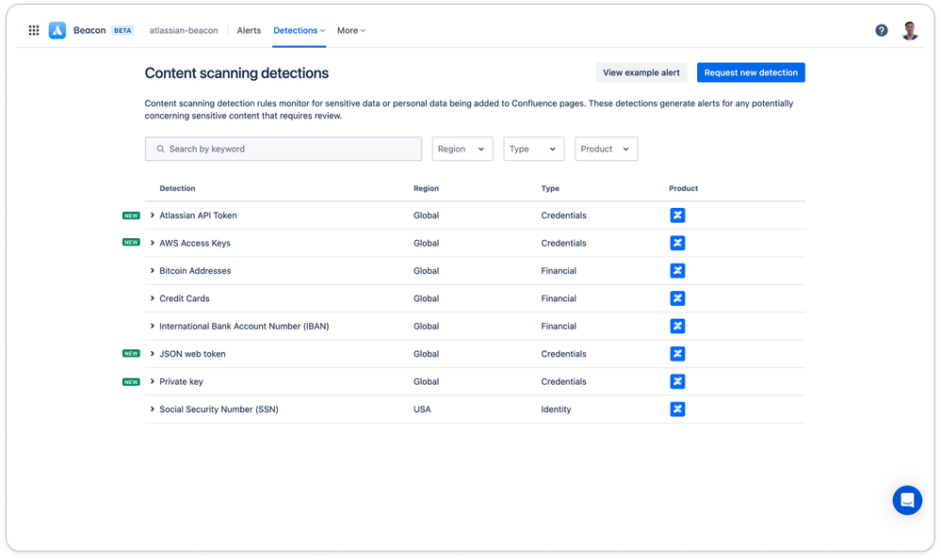Screen dimensions: 941x560
Task: Click Global region in Credit Cards row
Action: [x=426, y=298]
